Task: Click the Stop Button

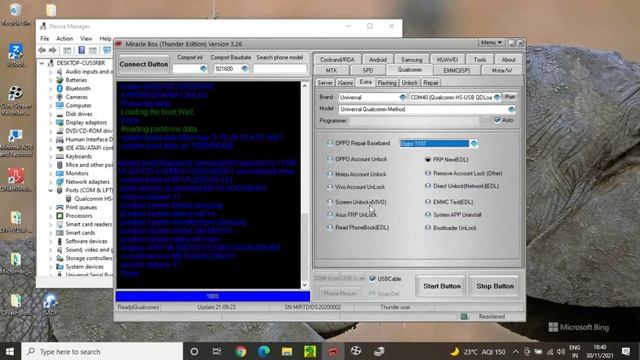Action: (495, 286)
